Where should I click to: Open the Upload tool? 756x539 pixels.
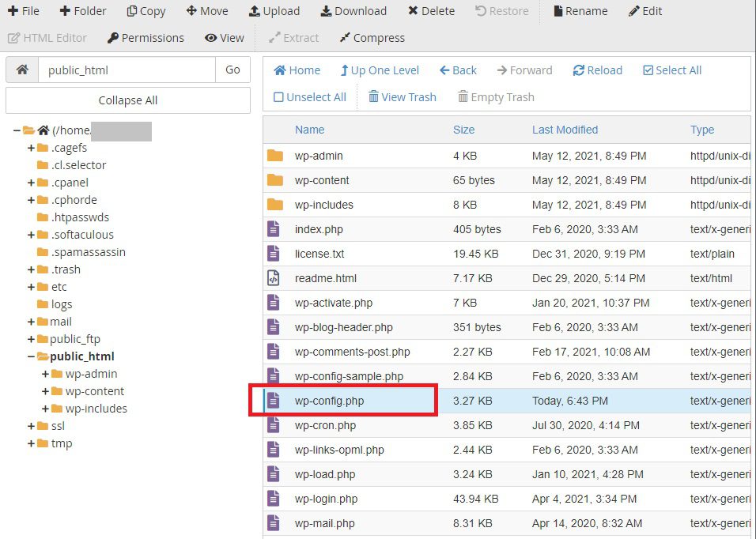[x=274, y=11]
